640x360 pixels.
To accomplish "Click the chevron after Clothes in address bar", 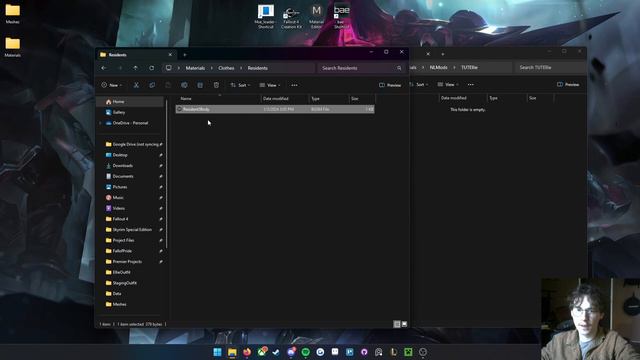I will [241, 68].
